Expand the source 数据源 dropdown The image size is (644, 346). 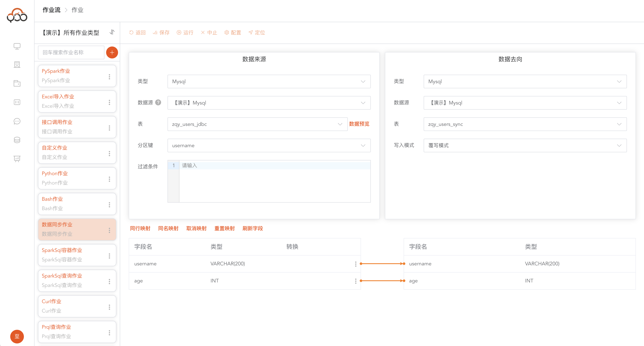(x=269, y=103)
